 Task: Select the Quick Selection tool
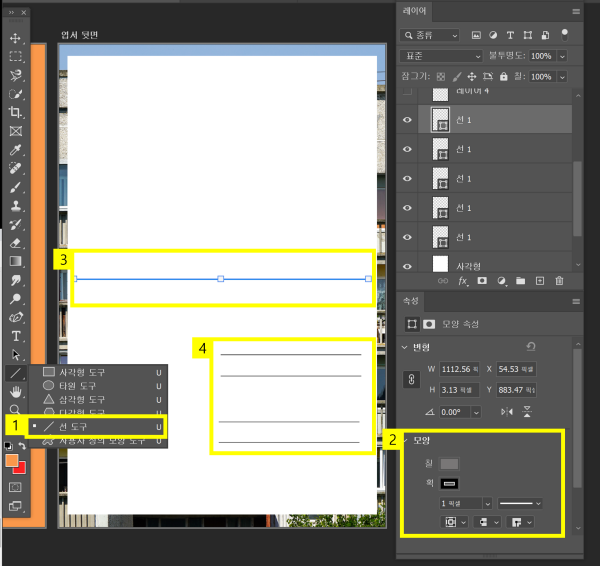pyautogui.click(x=15, y=94)
